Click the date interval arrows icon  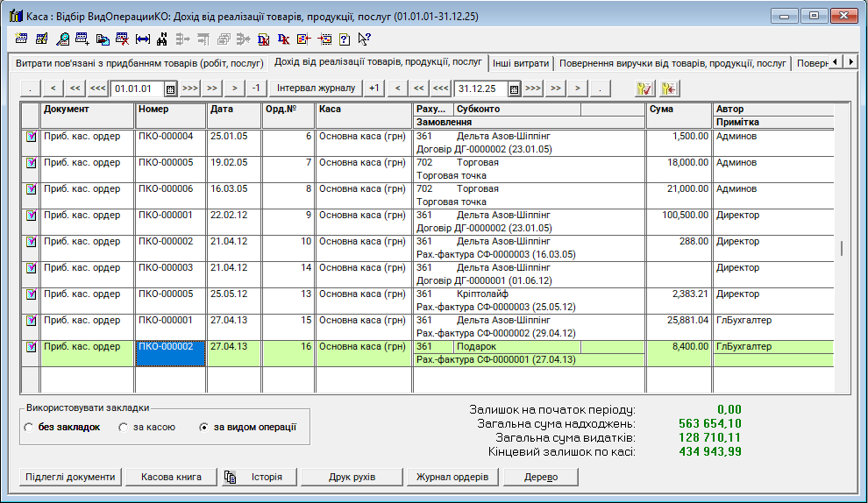(x=143, y=39)
